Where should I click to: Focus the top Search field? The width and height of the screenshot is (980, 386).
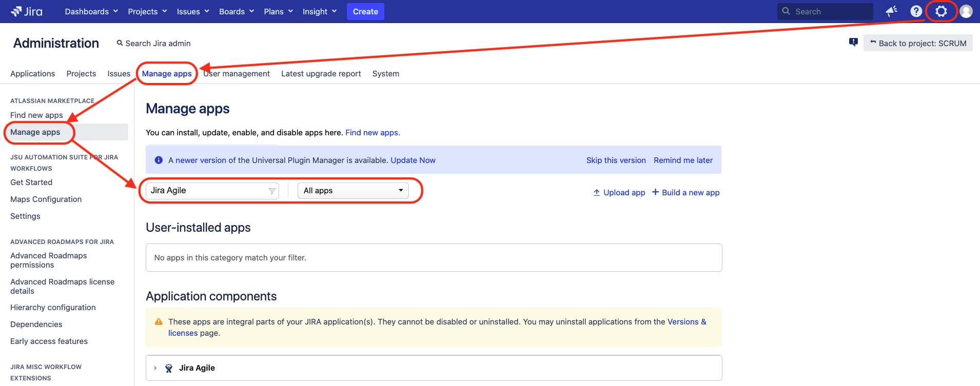click(825, 11)
